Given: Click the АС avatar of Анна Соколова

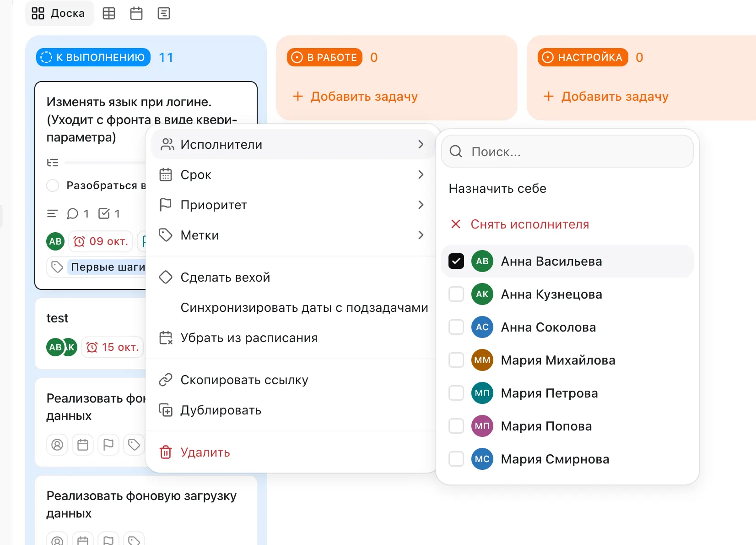Looking at the screenshot, I should (482, 327).
